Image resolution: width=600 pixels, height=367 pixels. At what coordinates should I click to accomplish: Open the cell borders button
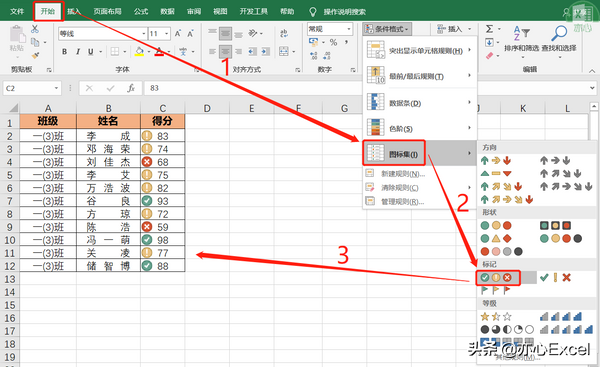(114, 51)
